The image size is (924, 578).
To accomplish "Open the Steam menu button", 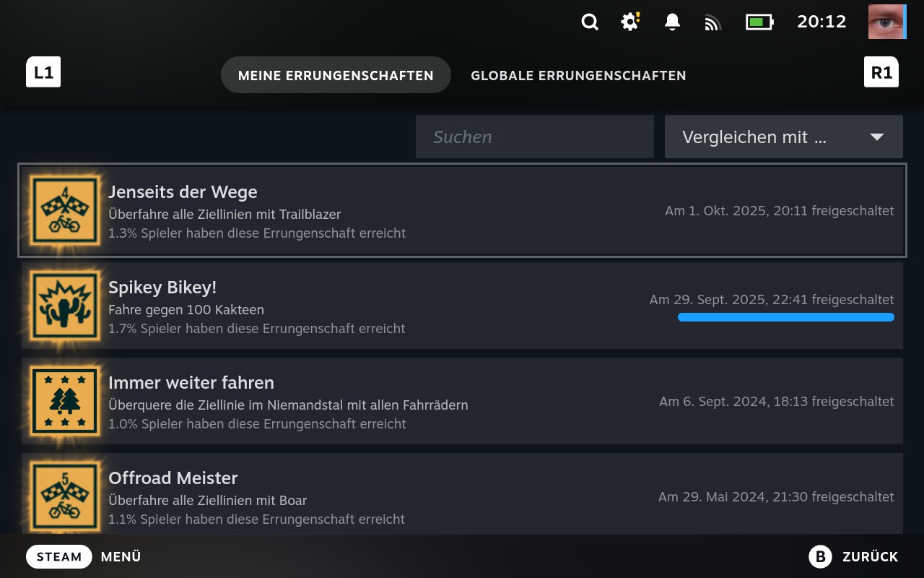I will (x=59, y=556).
